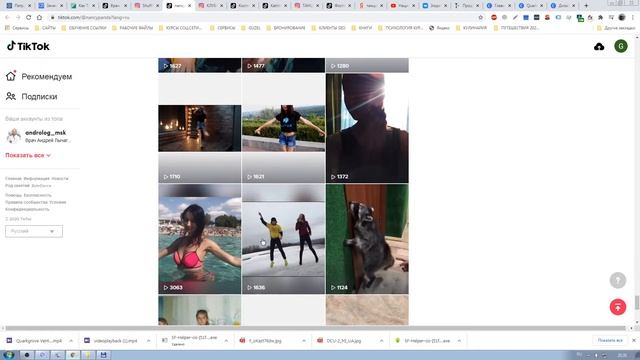Open downloaded DCU-2 jpg file
The height and width of the screenshot is (360, 640).
[340, 340]
